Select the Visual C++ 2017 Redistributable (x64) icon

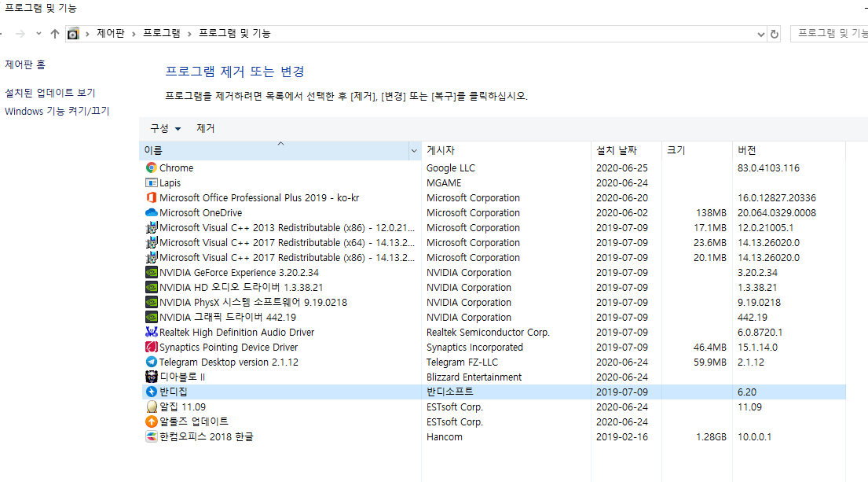pyautogui.click(x=151, y=243)
